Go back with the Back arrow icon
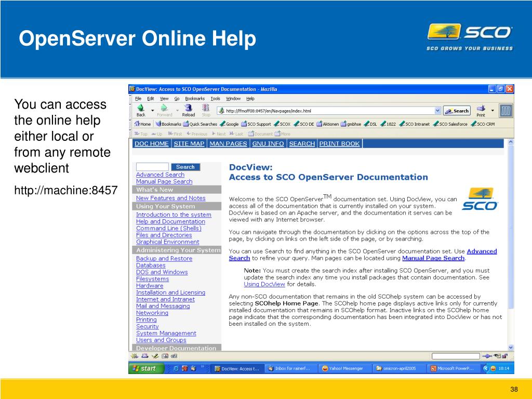 [140, 108]
